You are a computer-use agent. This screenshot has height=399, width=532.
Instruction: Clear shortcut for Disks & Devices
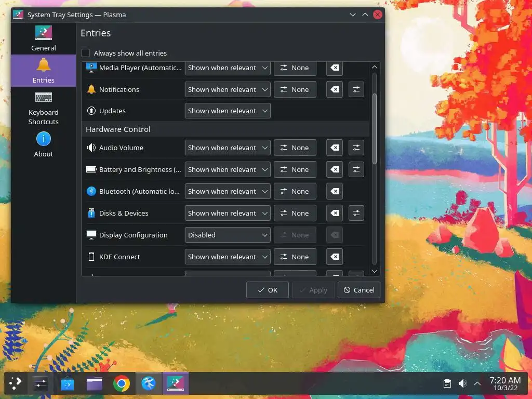coord(335,214)
